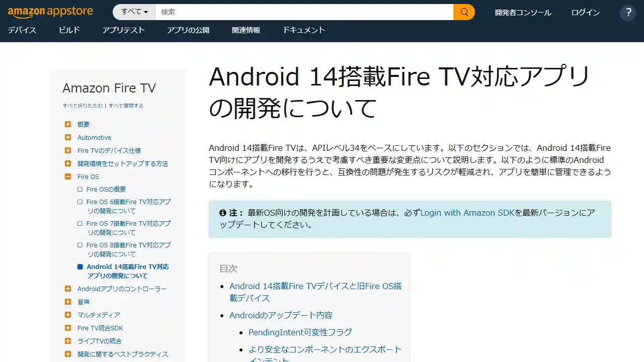
Task: Open the デバイス menu
Action: (22, 30)
